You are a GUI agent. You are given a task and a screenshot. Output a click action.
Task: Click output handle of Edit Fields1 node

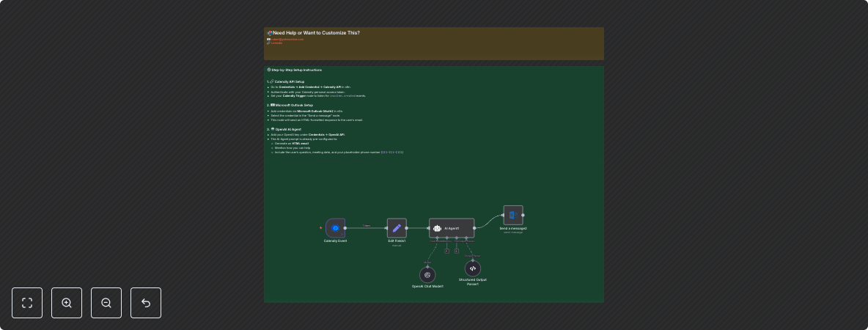click(406, 228)
